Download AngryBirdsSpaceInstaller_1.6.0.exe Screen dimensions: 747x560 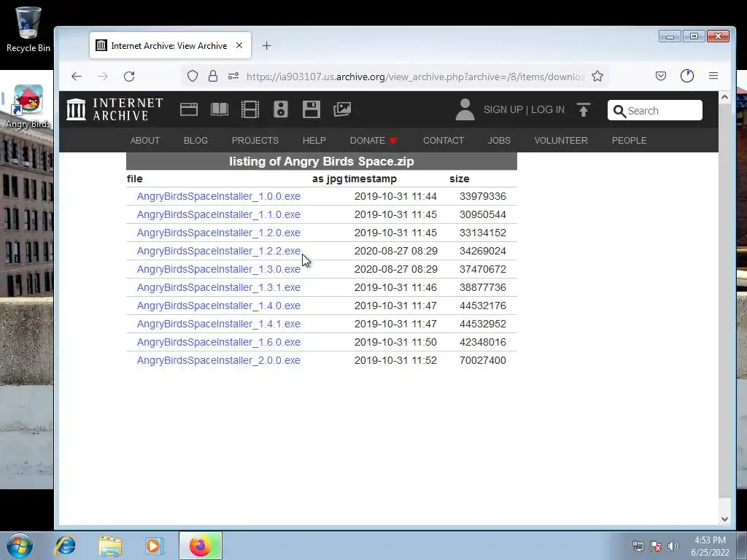[x=219, y=343]
